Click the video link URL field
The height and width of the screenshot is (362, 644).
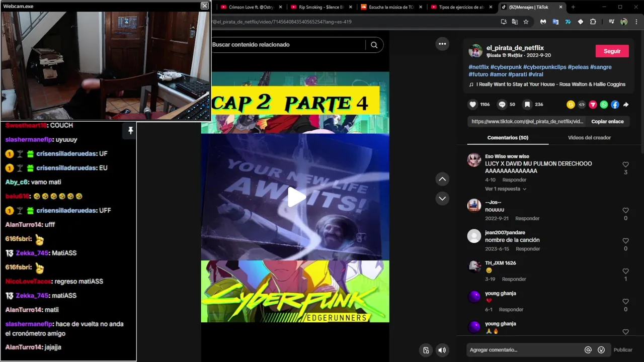tap(527, 122)
